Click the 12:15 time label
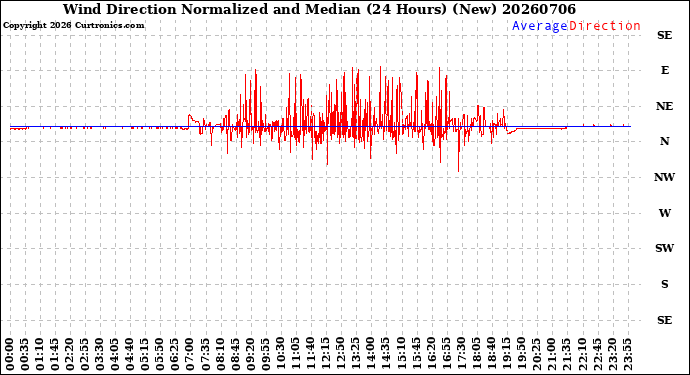 point(327,355)
